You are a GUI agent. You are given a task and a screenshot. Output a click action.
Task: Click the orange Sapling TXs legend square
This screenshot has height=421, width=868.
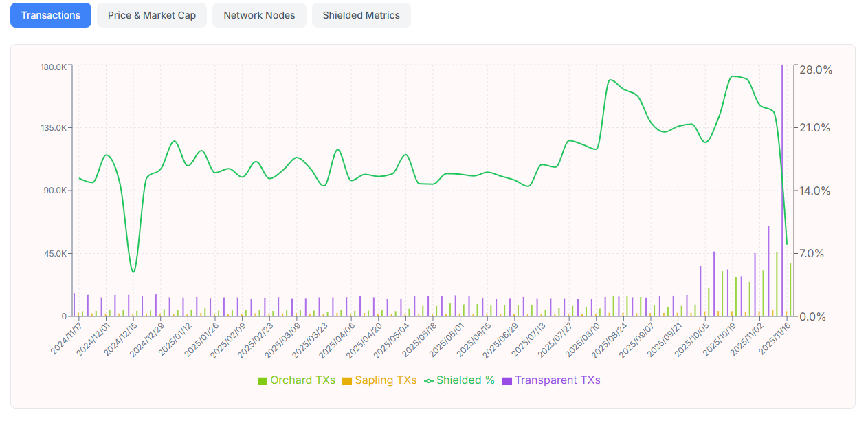[347, 381]
